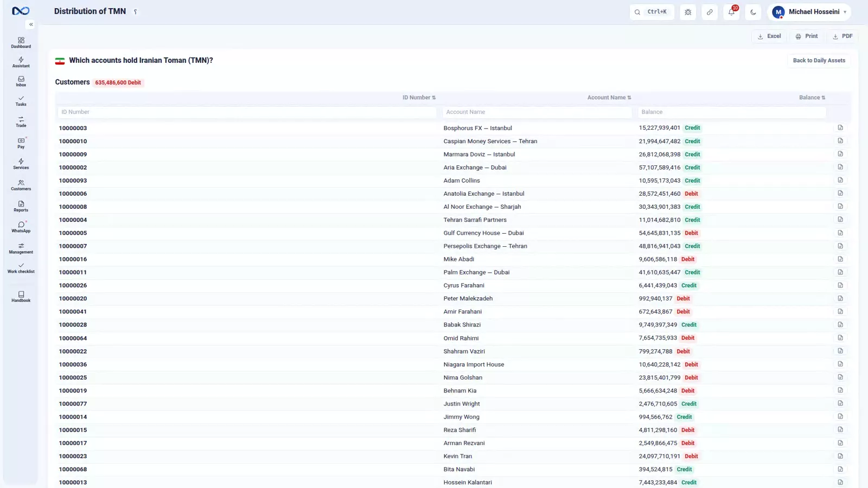Screen dimensions: 868x488
Task: Click the bug report icon
Action: pos(688,12)
